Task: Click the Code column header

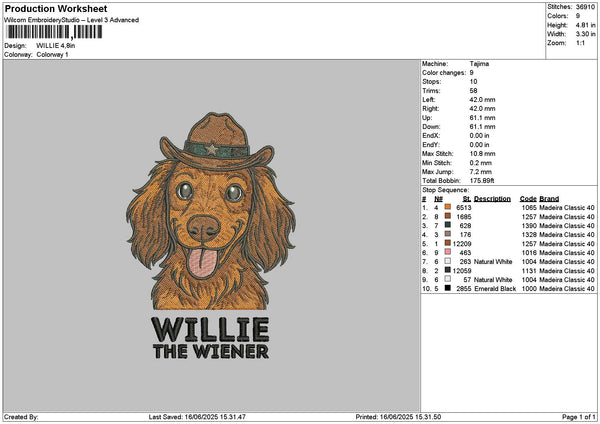Action: pos(528,198)
